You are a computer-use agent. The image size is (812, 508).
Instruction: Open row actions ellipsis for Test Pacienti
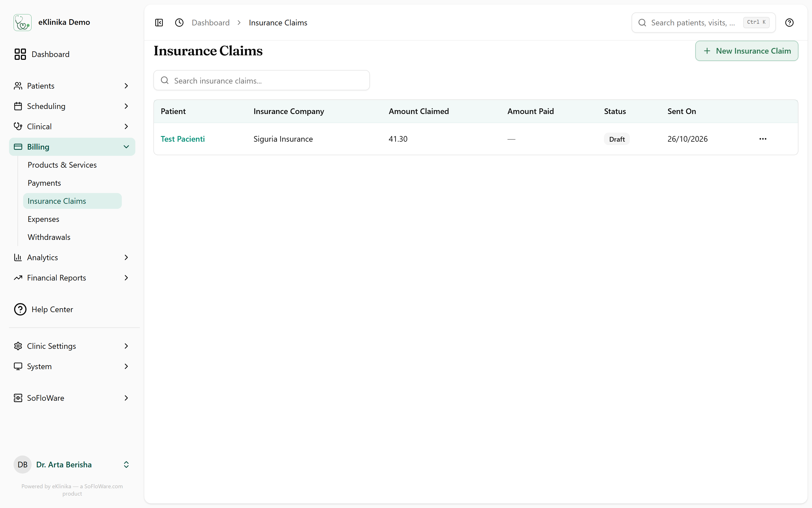[763, 139]
